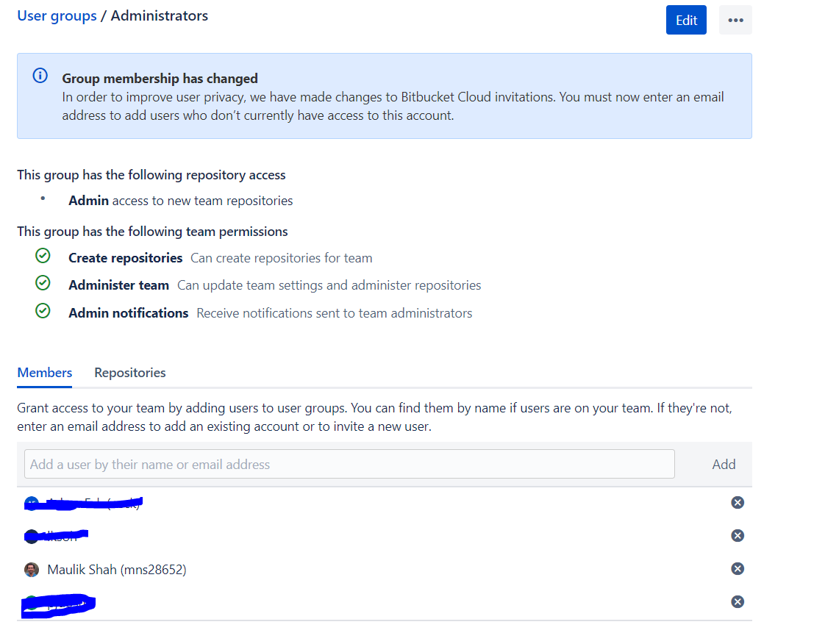
Task: Click 'Admin access to new team repositories' text
Action: click(181, 201)
